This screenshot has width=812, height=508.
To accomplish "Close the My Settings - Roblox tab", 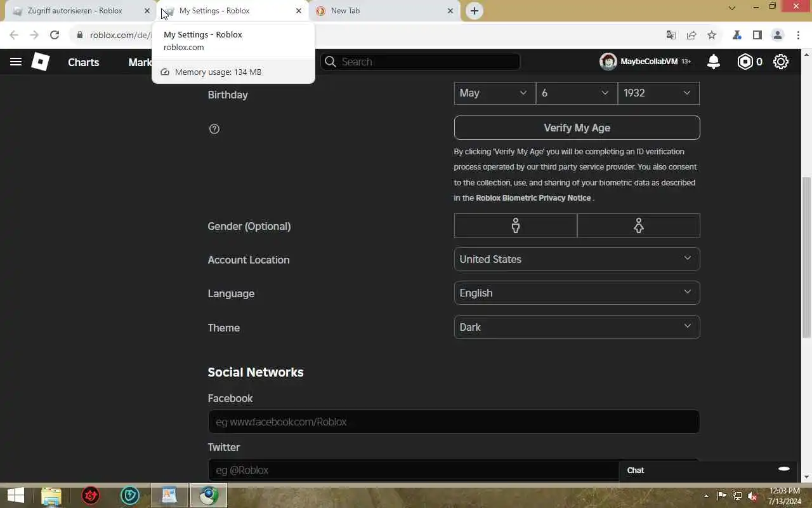I will tap(299, 11).
